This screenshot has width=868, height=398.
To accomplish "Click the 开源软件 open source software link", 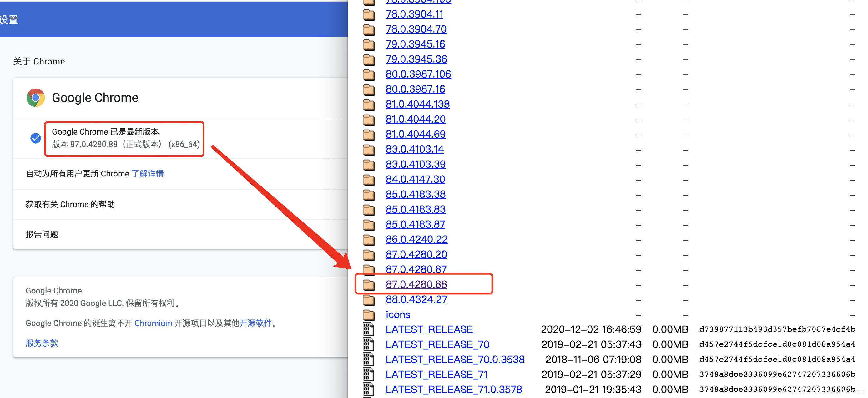I will [x=255, y=323].
